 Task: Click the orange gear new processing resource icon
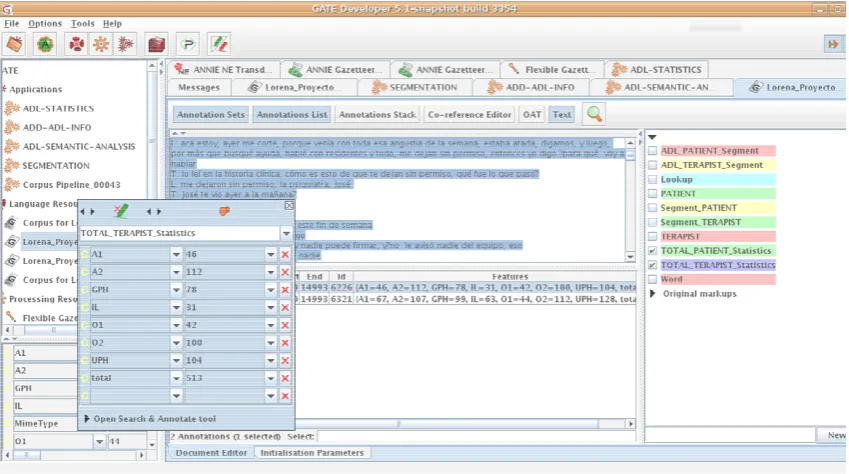[101, 44]
